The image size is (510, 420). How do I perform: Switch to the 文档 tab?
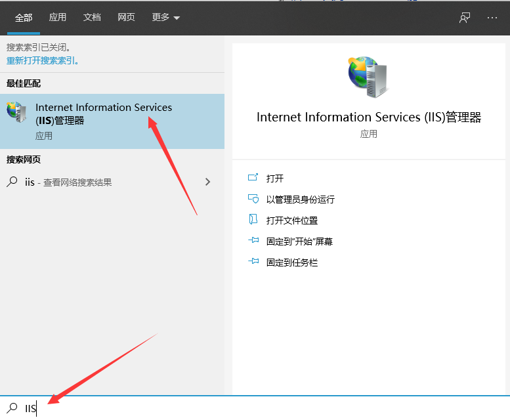(92, 17)
